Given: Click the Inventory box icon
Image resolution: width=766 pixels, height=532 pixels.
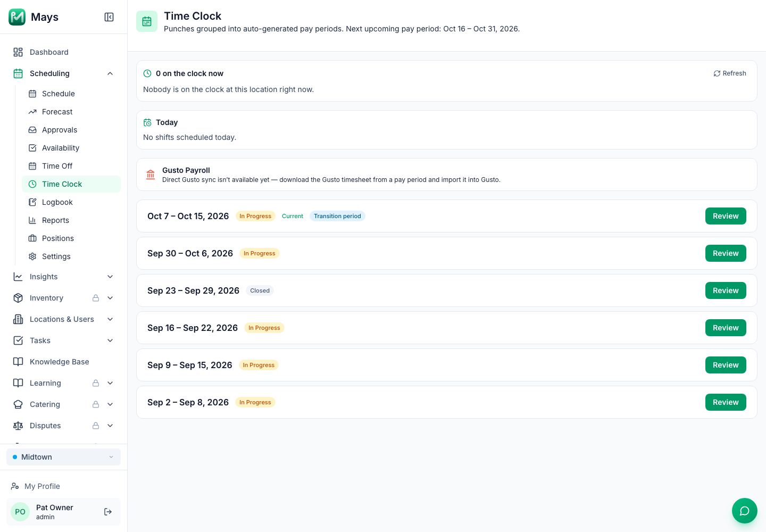Looking at the screenshot, I should 18,298.
